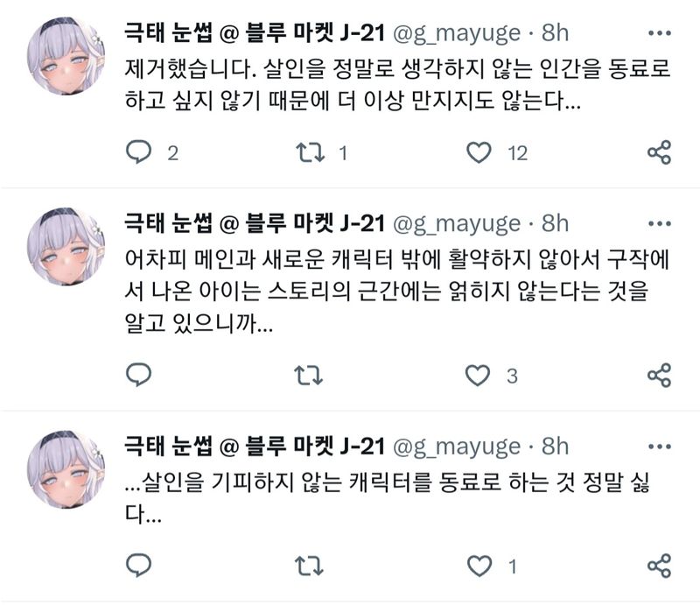
Task: Reply to the third tweet about 살인을 기피하지
Action: (139, 566)
